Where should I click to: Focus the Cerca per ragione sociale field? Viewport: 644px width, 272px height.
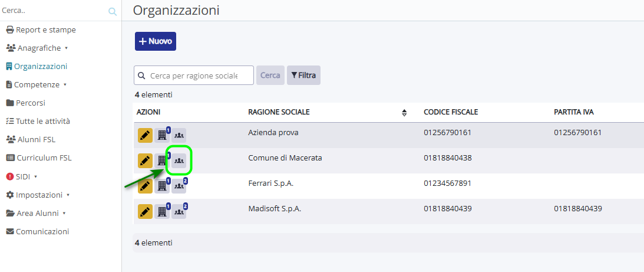tap(194, 76)
